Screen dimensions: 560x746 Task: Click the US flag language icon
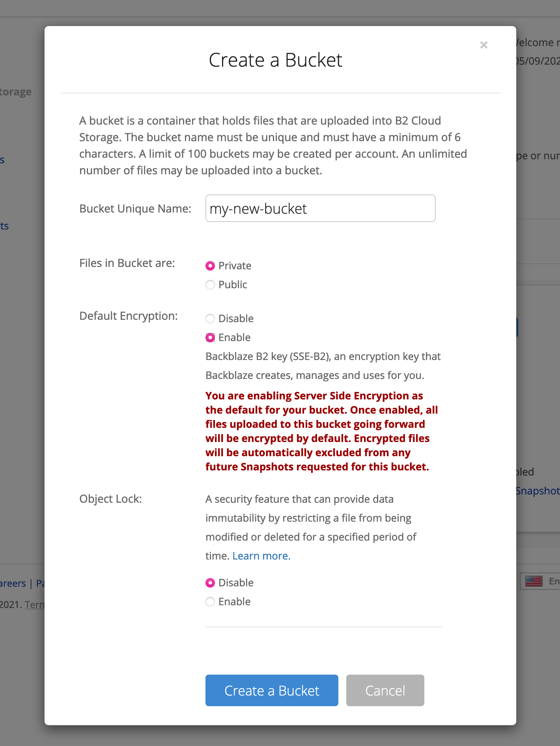[534, 581]
